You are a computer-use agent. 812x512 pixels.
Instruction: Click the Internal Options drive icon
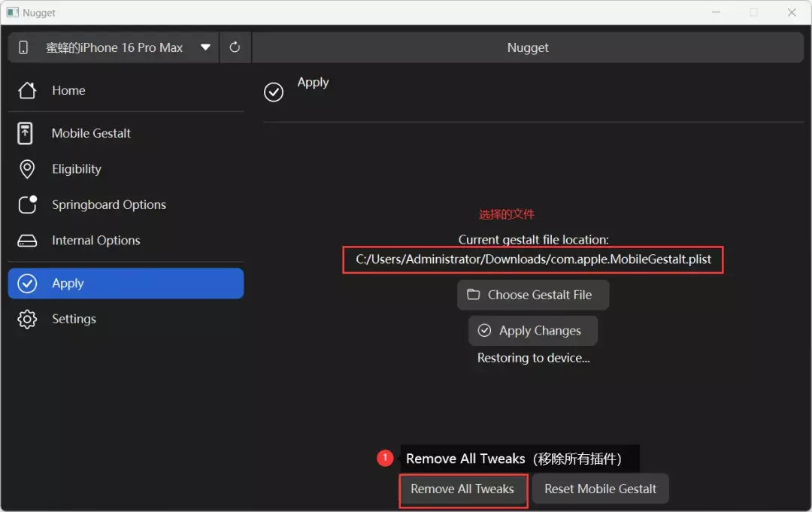point(27,241)
